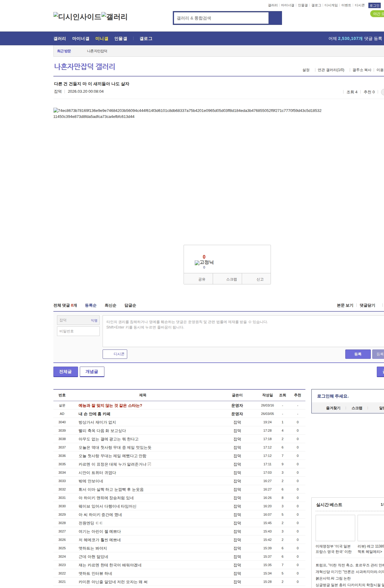Sort comments by 최신순
Screen dimensions: 384x588
click(x=110, y=305)
